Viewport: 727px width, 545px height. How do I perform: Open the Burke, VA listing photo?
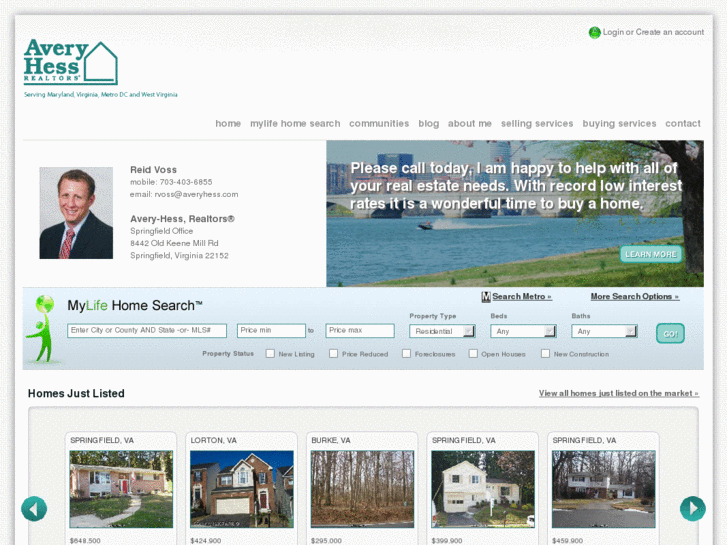362,489
